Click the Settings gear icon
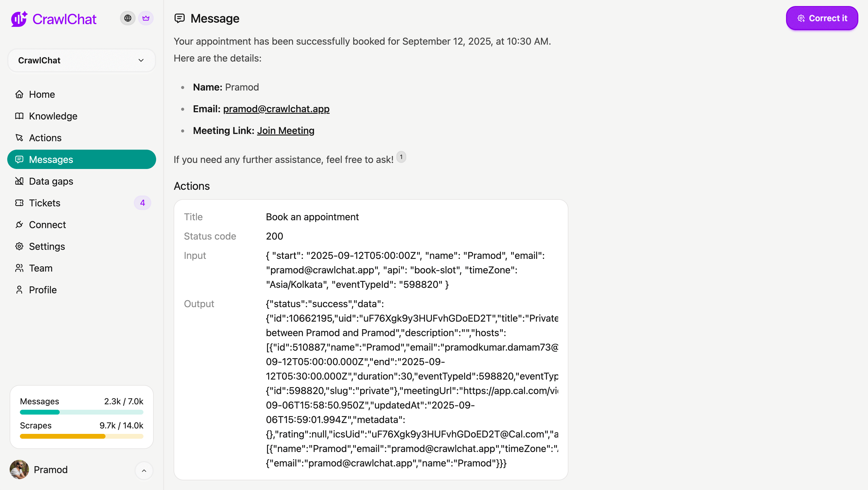The image size is (868, 490). click(19, 246)
